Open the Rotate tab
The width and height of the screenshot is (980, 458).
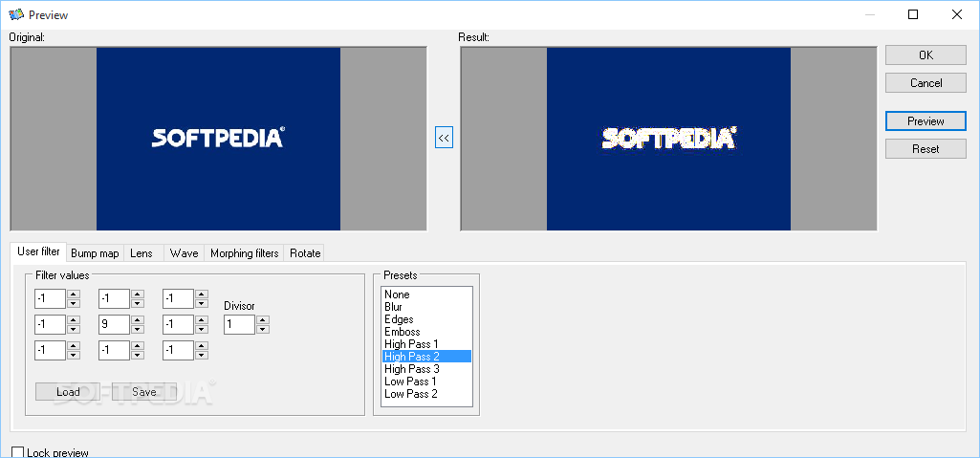(x=305, y=253)
